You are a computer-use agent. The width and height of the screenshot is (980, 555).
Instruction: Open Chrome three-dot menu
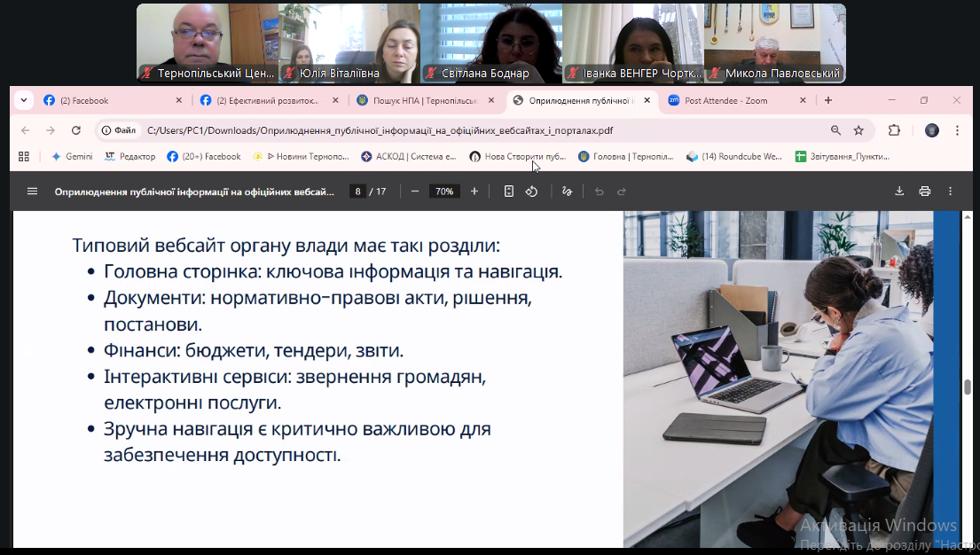[957, 130]
